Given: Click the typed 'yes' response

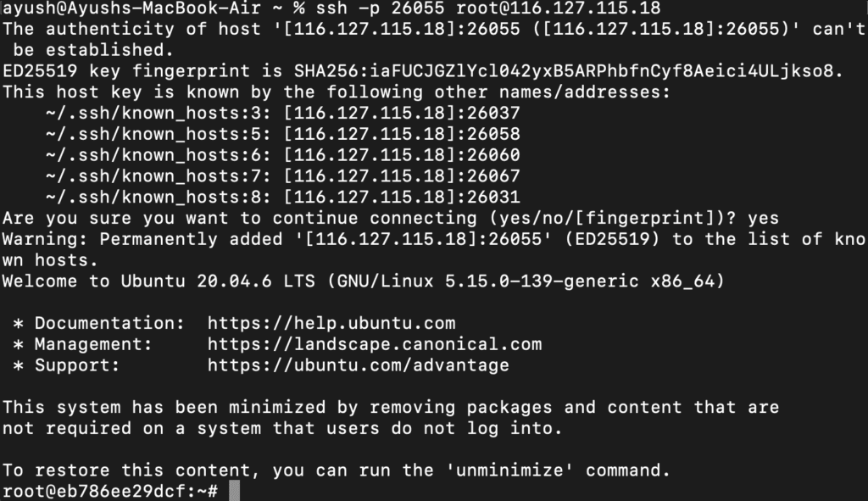Looking at the screenshot, I should coord(764,218).
